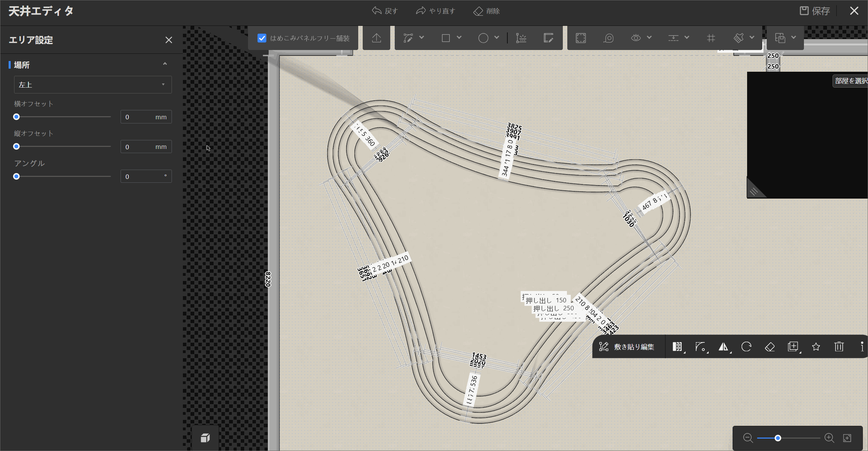Screen dimensions: 868x451
Task: Toggle the はめこみパネルフリー舗装 checkbox
Action: tap(262, 38)
